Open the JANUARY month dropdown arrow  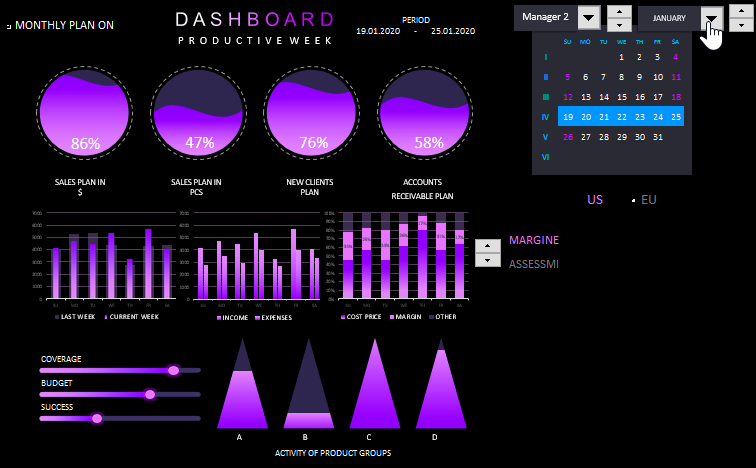(711, 18)
